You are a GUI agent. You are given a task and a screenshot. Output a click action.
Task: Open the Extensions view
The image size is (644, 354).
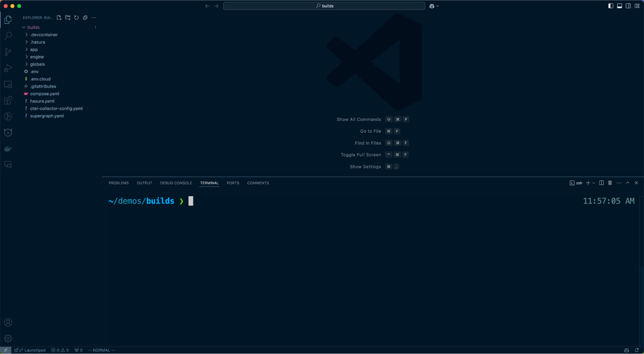(8, 100)
